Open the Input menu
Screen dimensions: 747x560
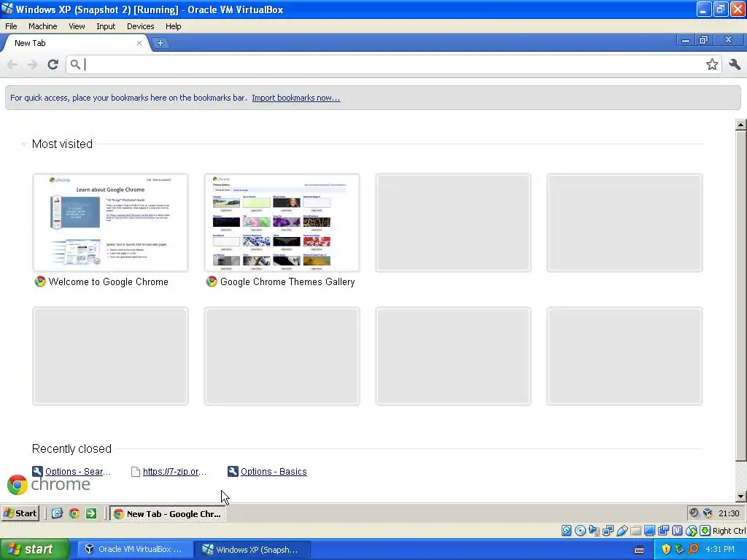point(106,26)
